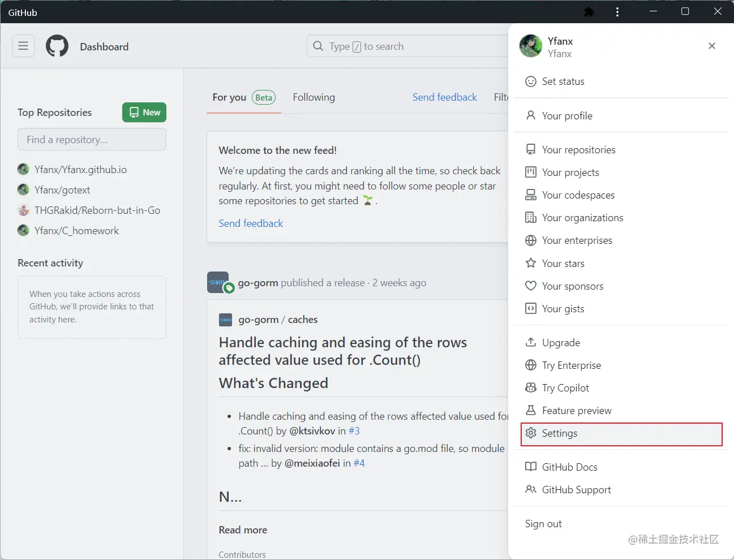Open Your repositories menu entry
The image size is (734, 560).
click(621, 149)
